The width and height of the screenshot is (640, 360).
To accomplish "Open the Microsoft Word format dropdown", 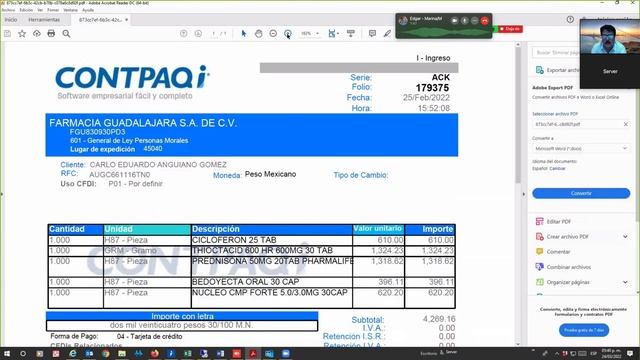I will pos(581,149).
